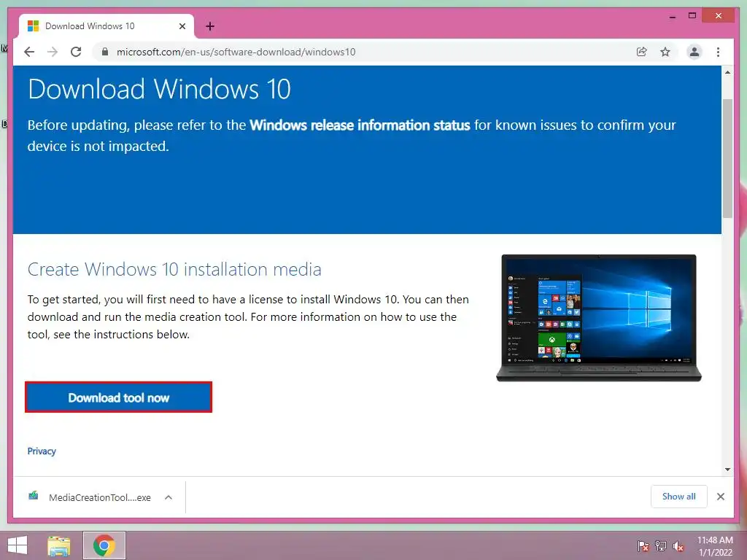Screen dimensions: 747x560
Task: Open File Explorer from the taskbar
Action: click(x=59, y=545)
